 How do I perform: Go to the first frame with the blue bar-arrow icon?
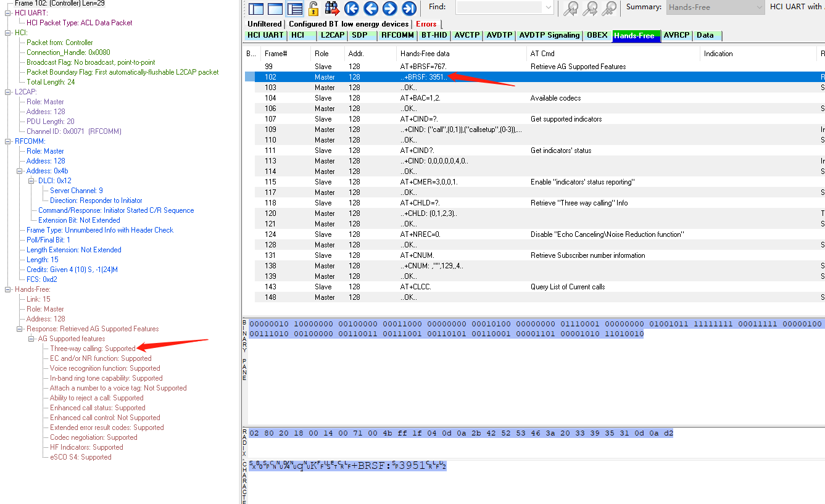tap(352, 8)
